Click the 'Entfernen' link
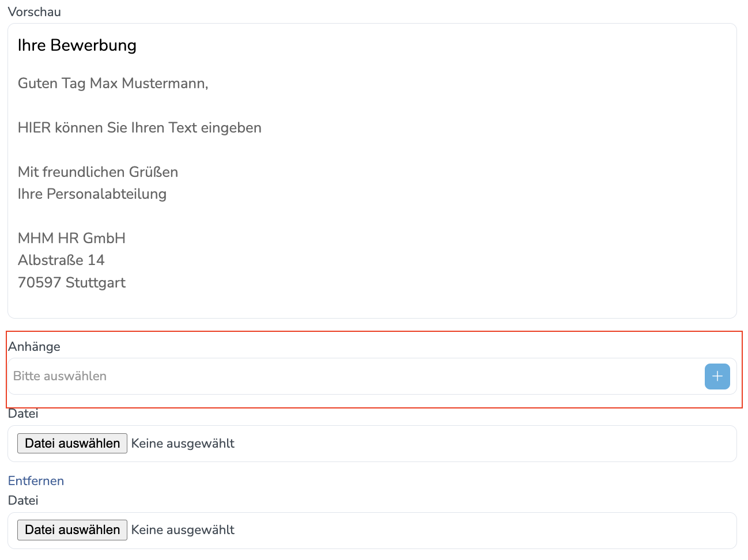Image resolution: width=748 pixels, height=560 pixels. coord(36,480)
